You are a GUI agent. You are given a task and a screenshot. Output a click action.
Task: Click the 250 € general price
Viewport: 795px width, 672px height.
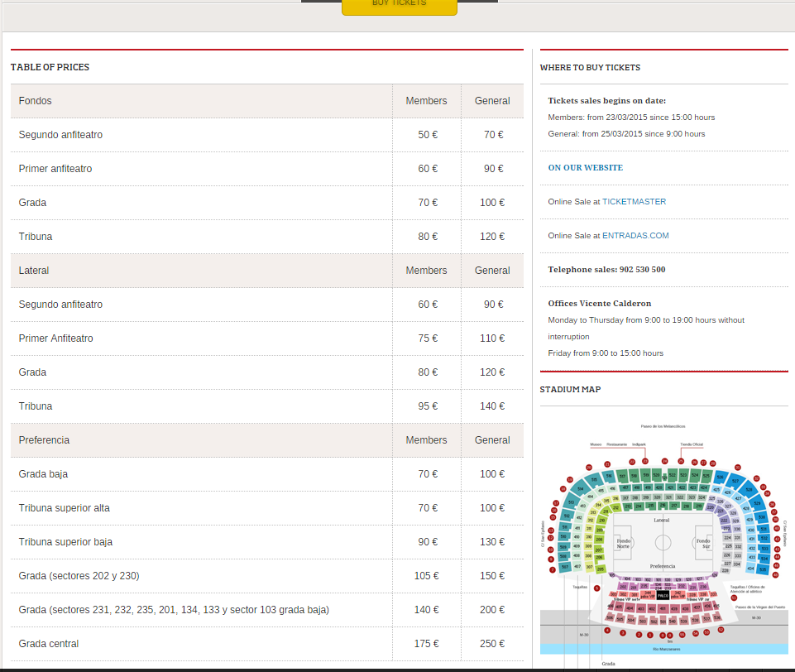(x=492, y=645)
